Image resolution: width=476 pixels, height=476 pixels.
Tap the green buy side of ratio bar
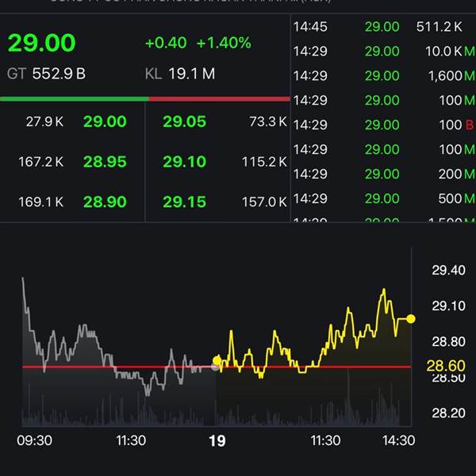(x=75, y=99)
